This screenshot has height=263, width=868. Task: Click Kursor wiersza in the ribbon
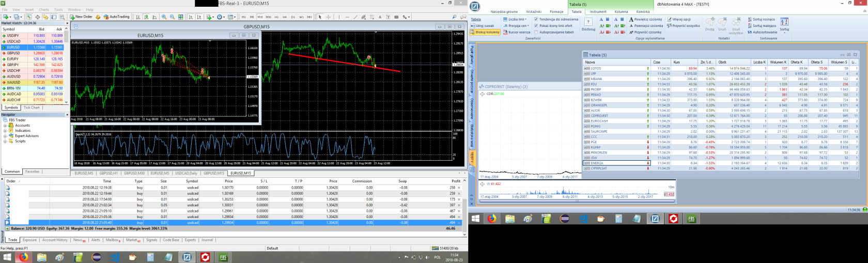point(517,32)
